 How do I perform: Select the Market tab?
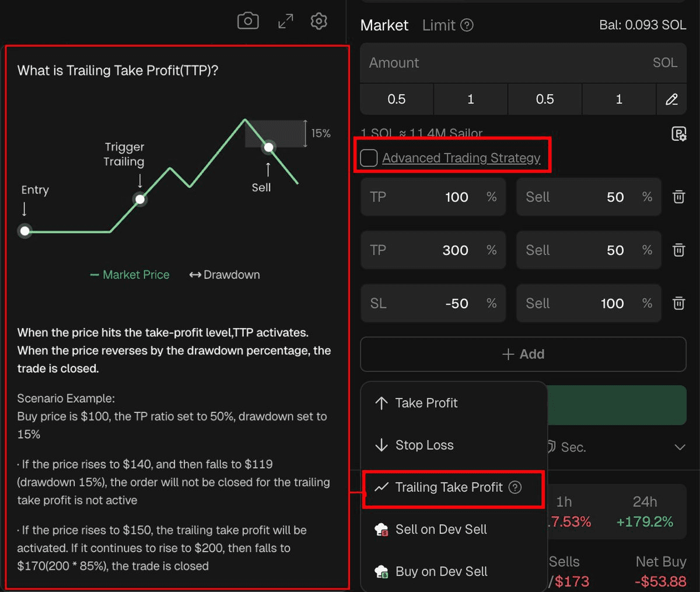[384, 25]
